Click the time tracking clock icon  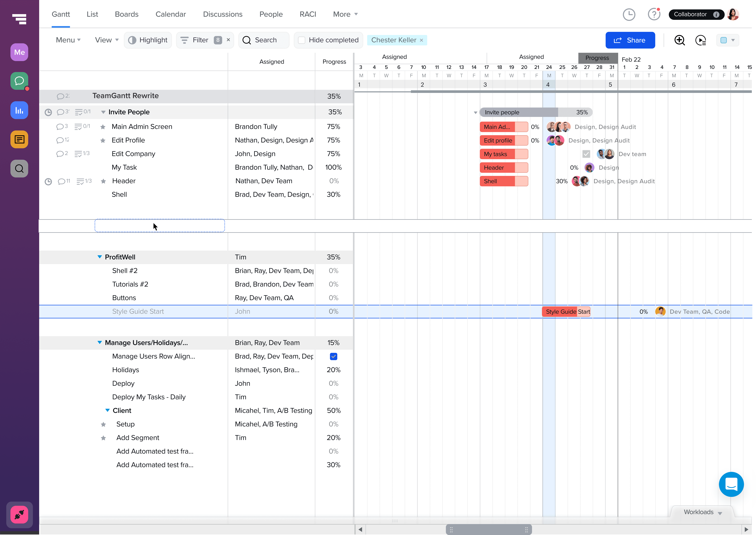point(629,14)
